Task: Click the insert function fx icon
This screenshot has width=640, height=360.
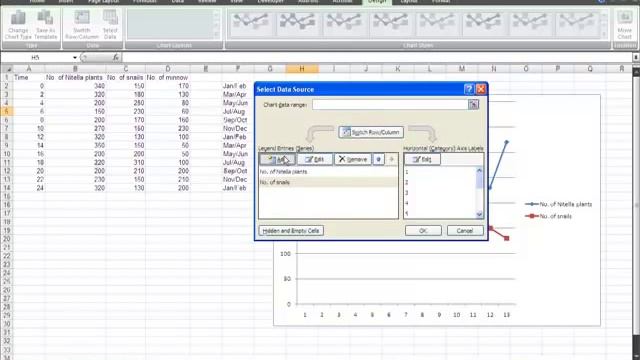Action: point(116,58)
